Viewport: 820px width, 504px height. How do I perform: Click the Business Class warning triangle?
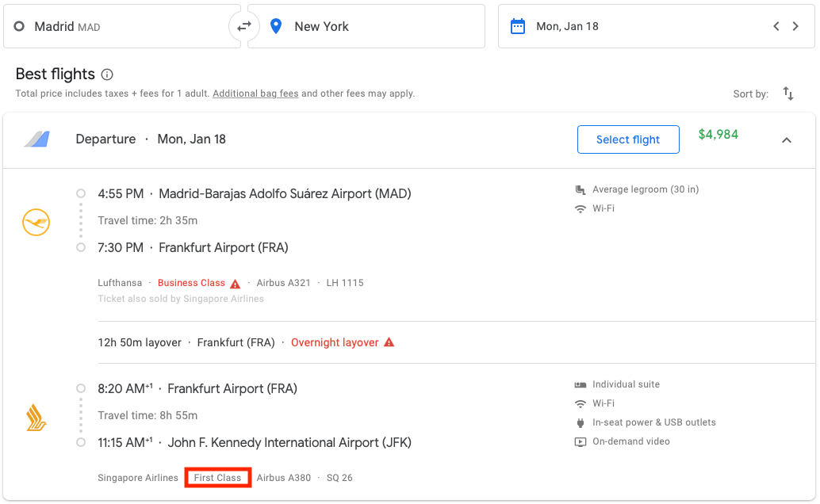point(236,282)
